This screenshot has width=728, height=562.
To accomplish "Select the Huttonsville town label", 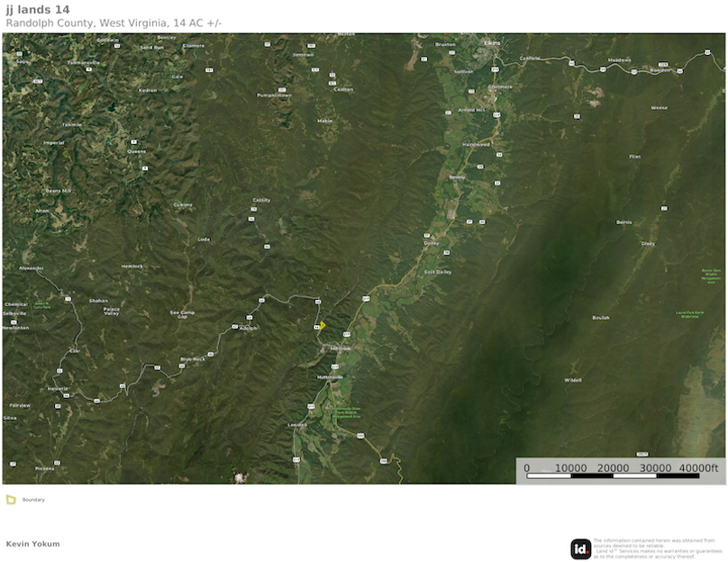I will (x=330, y=377).
